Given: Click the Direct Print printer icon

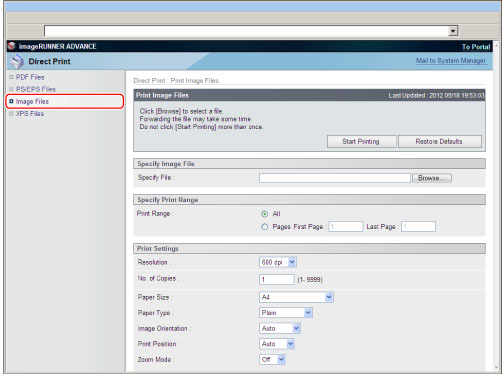Looking at the screenshot, I should [17, 61].
